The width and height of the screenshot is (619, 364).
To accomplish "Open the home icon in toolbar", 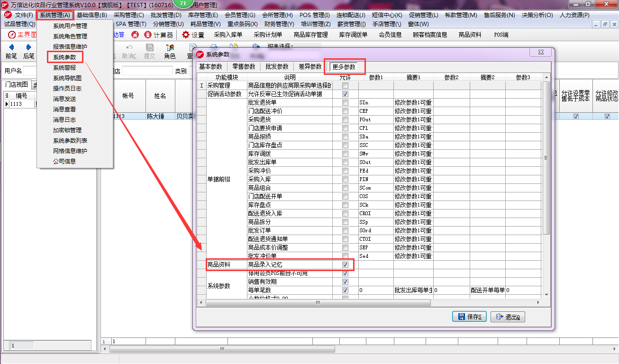I will pos(135,35).
